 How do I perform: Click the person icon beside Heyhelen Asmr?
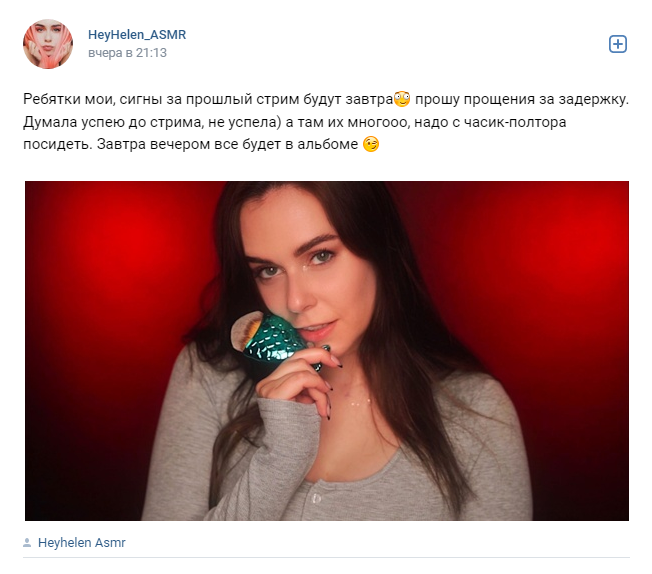point(27,542)
